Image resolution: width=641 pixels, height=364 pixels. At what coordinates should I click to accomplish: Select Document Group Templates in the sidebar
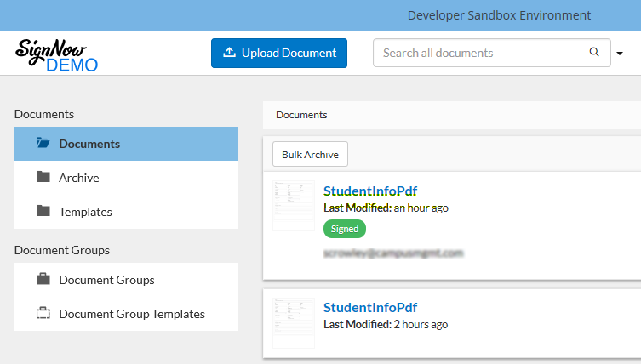(x=132, y=314)
